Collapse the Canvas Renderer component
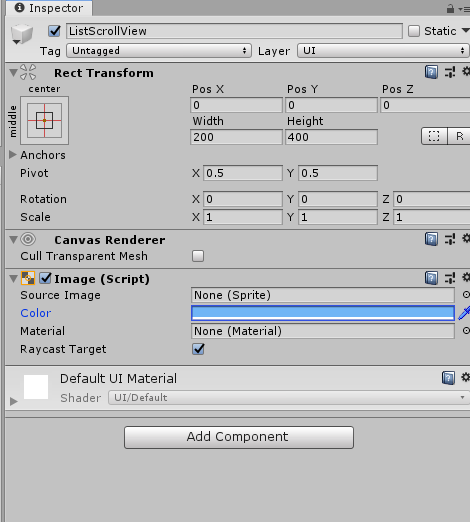 [x=13, y=239]
